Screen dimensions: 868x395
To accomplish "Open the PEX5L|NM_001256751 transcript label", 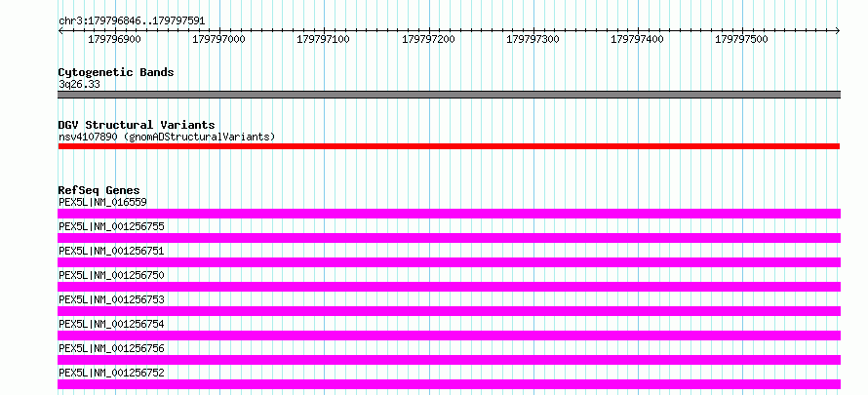I will point(111,252).
